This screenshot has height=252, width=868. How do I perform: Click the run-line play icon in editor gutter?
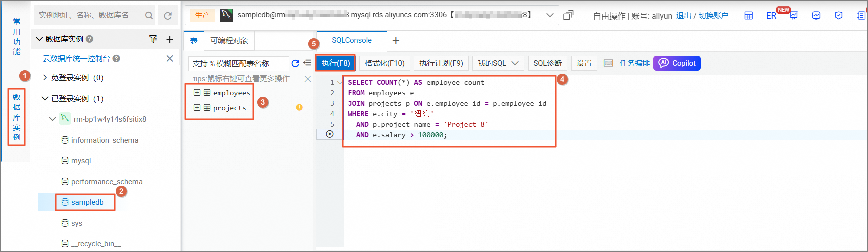coord(330,134)
